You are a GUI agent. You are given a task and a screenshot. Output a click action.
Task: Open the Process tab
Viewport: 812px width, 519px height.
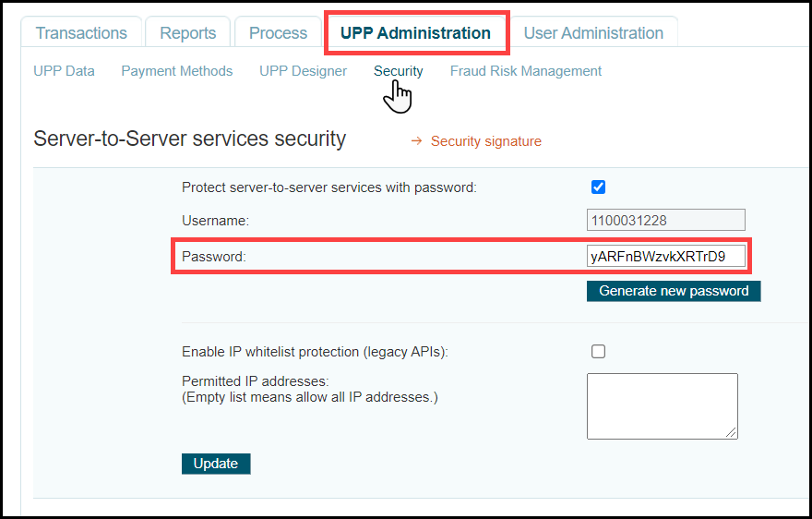click(278, 33)
